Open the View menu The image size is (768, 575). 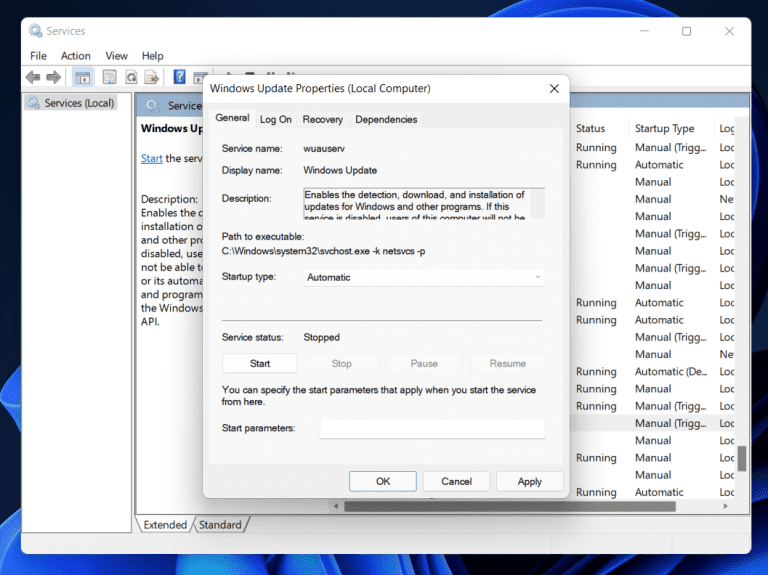pyautogui.click(x=116, y=56)
